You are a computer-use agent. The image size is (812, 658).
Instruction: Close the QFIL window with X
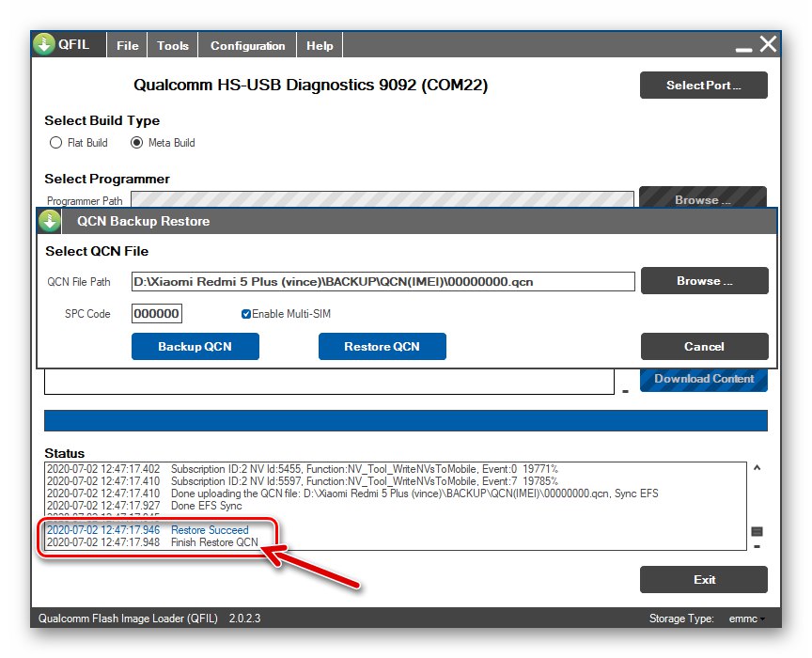point(768,44)
